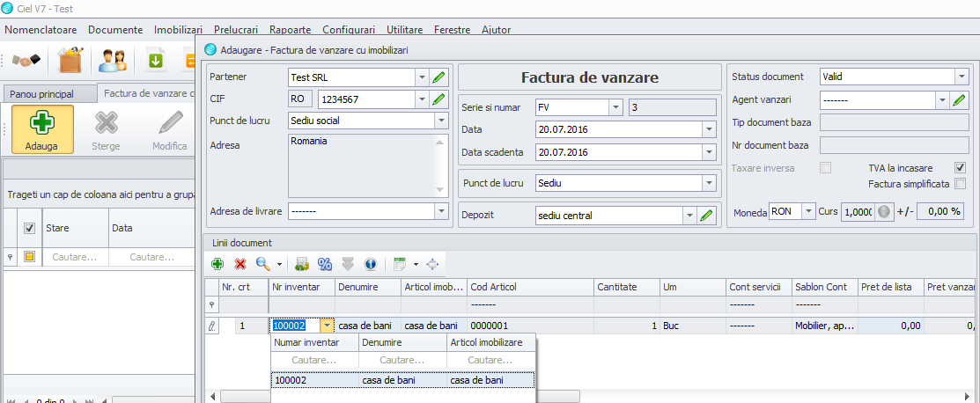Open the Agent vanzari dropdown arrow
The width and height of the screenshot is (980, 403).
click(x=942, y=99)
